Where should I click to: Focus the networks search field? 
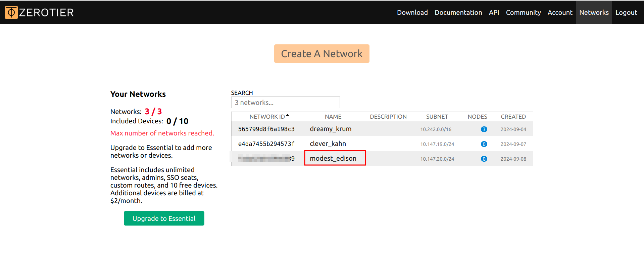285,103
